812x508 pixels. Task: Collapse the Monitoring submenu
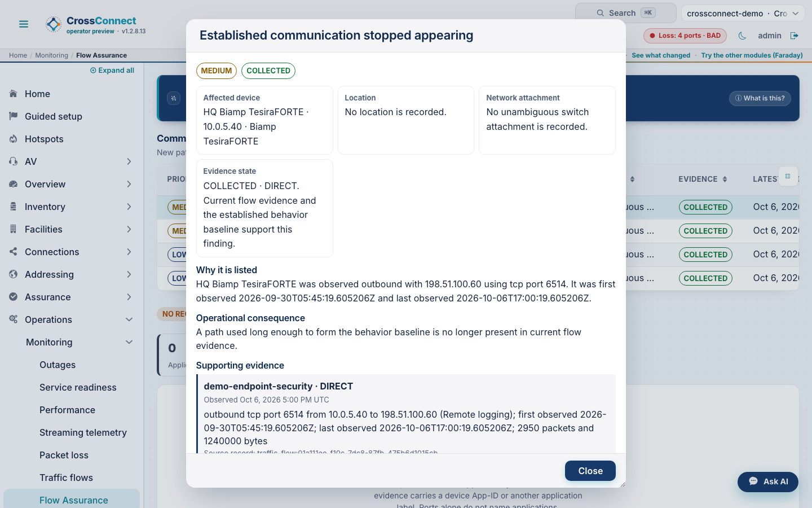[79, 342]
